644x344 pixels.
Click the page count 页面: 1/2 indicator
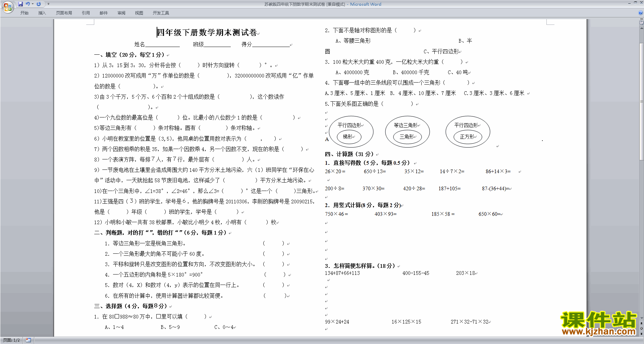11,340
